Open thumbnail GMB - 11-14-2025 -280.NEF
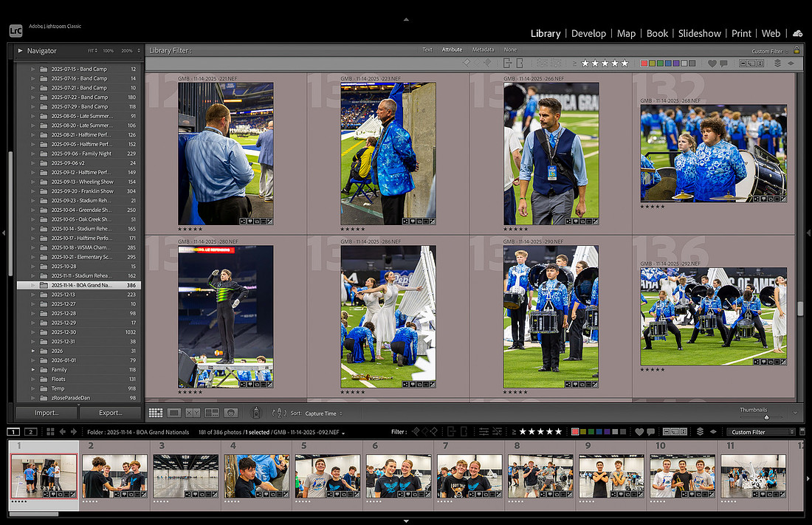Image resolution: width=812 pixels, height=525 pixels. tap(226, 317)
